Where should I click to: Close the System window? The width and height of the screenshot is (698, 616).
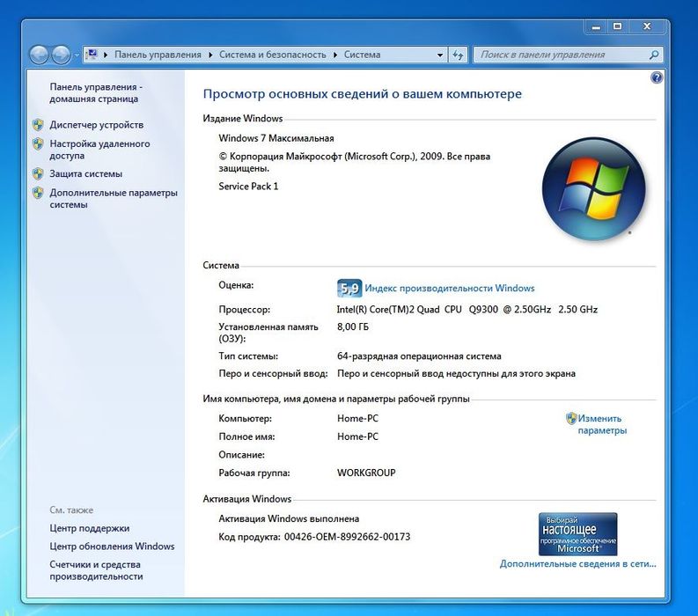pos(647,26)
